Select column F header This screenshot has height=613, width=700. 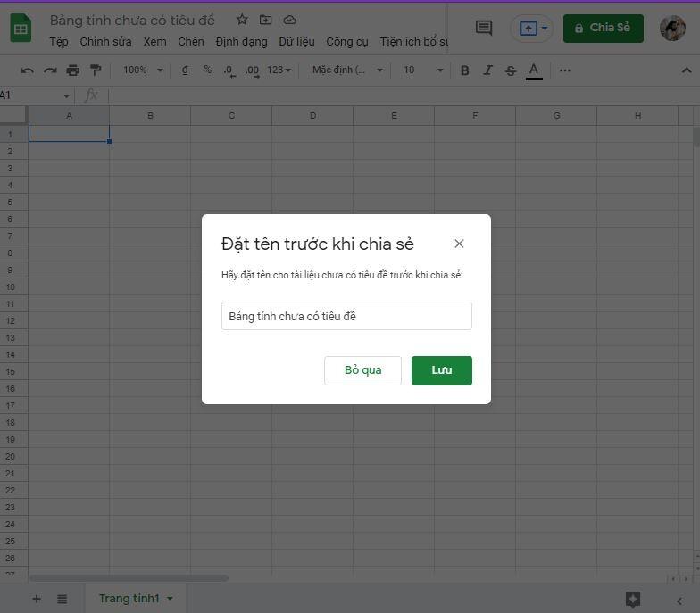475,116
